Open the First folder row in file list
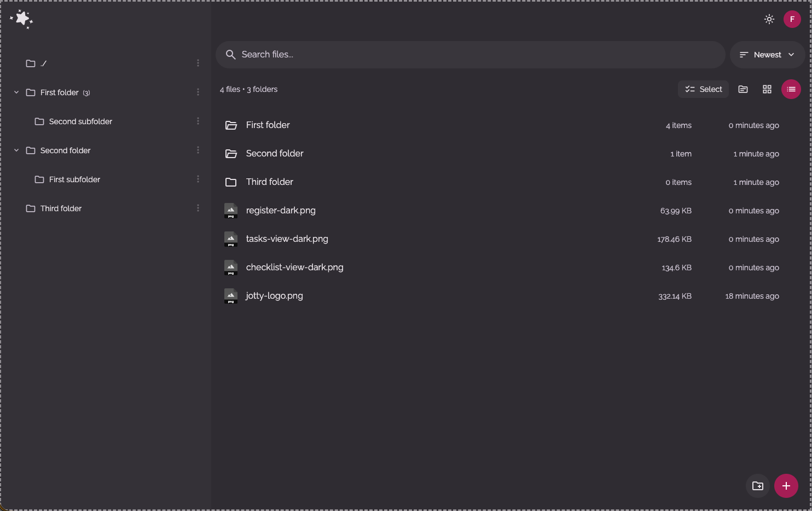Viewport: 812px width, 511px height. pyautogui.click(x=268, y=125)
